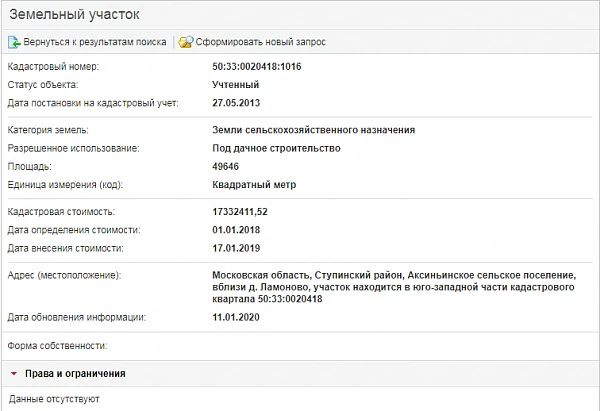Select the 'Квадратный метр' unit value
The height and width of the screenshot is (411, 600).
254,185
